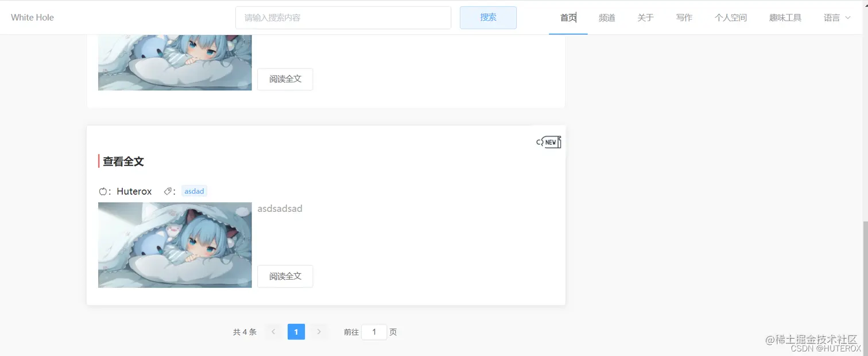The image size is (868, 356).
Task: Visit 个人空间 from the top navigation
Action: tap(730, 17)
